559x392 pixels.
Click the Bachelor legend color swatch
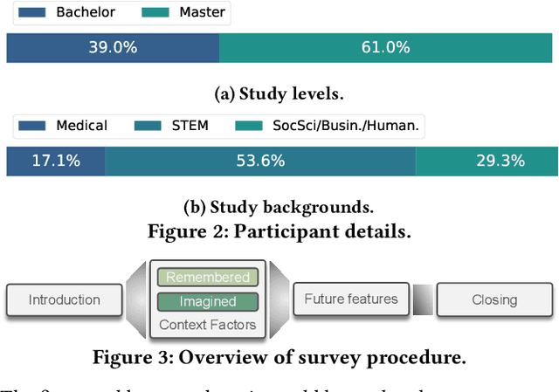pos(31,12)
